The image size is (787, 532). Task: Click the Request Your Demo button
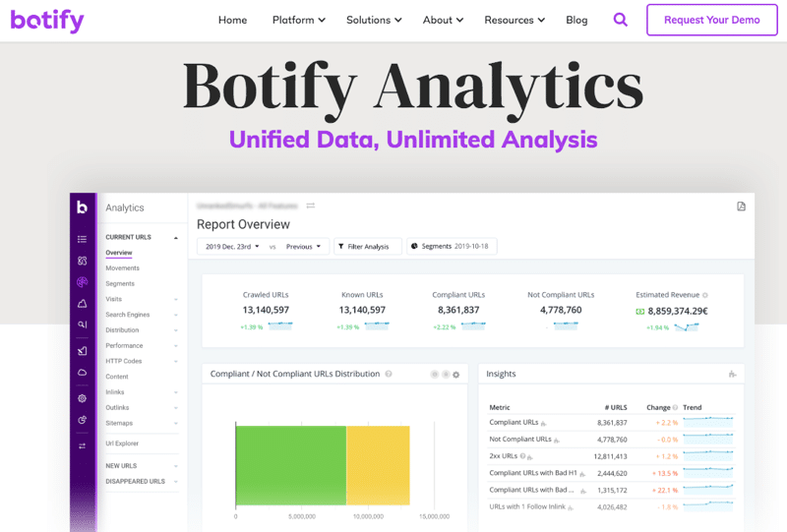coord(711,20)
